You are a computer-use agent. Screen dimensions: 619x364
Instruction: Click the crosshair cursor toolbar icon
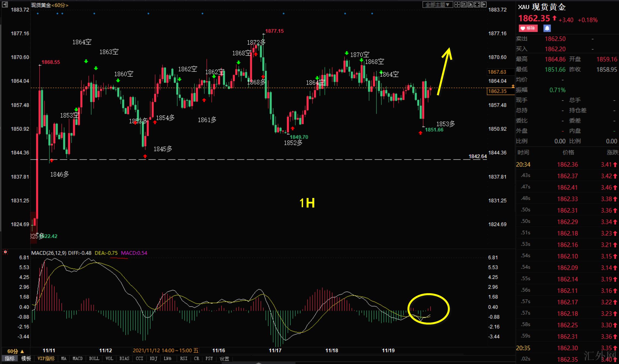point(457,5)
